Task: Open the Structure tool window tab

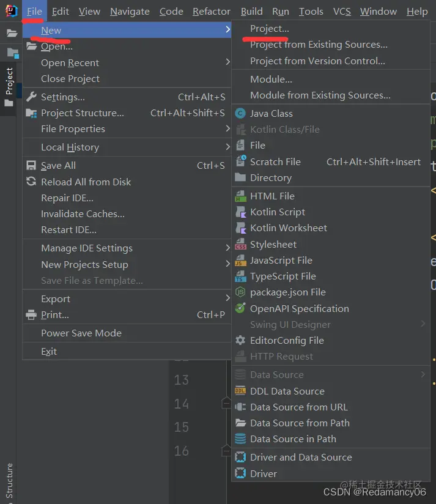Action: [9, 481]
